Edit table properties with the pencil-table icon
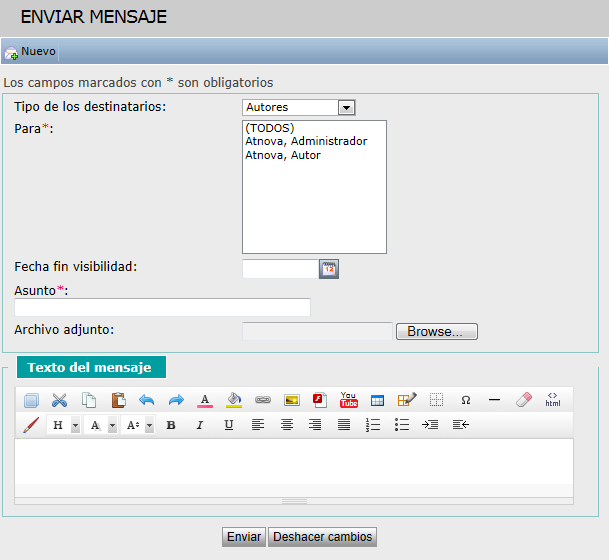Image resolution: width=609 pixels, height=560 pixels. pyautogui.click(x=407, y=400)
